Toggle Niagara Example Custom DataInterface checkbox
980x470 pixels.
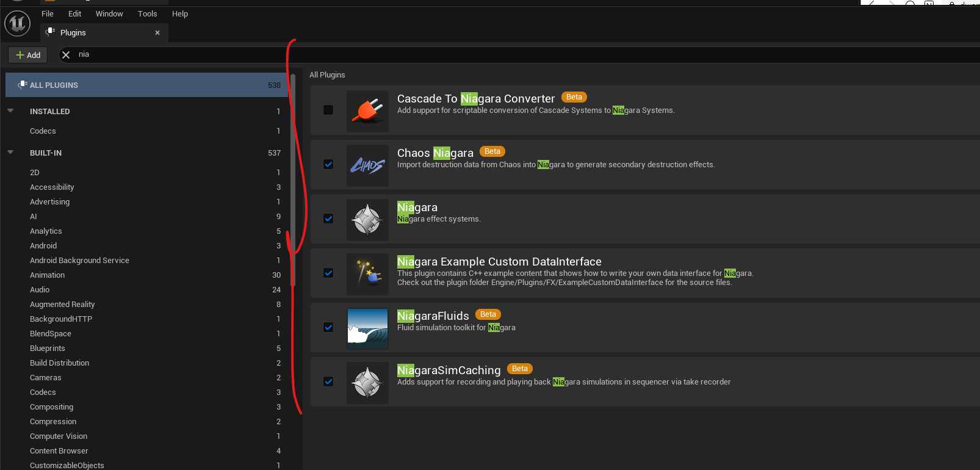(328, 273)
